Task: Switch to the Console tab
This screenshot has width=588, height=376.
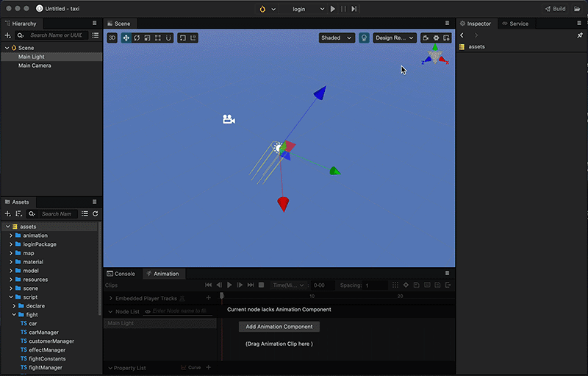Action: tap(121, 274)
